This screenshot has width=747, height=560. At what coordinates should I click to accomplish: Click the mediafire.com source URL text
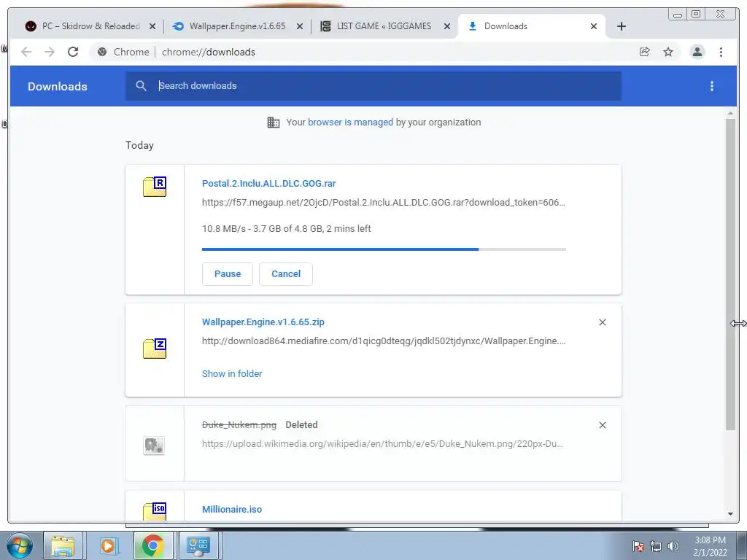pyautogui.click(x=384, y=341)
